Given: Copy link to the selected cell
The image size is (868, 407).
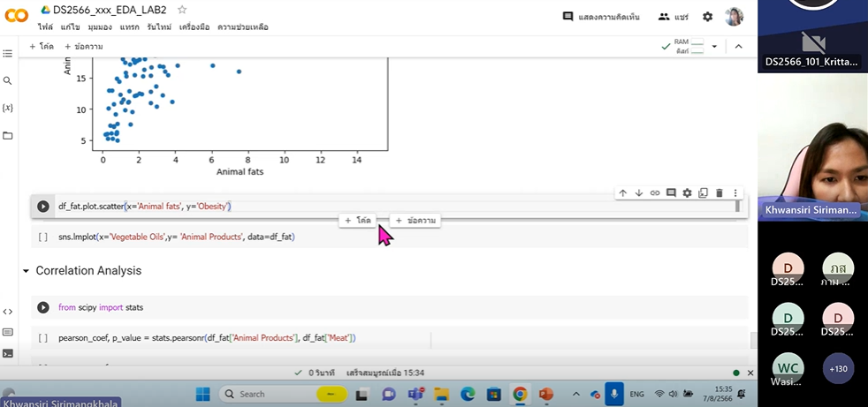Looking at the screenshot, I should pyautogui.click(x=655, y=192).
